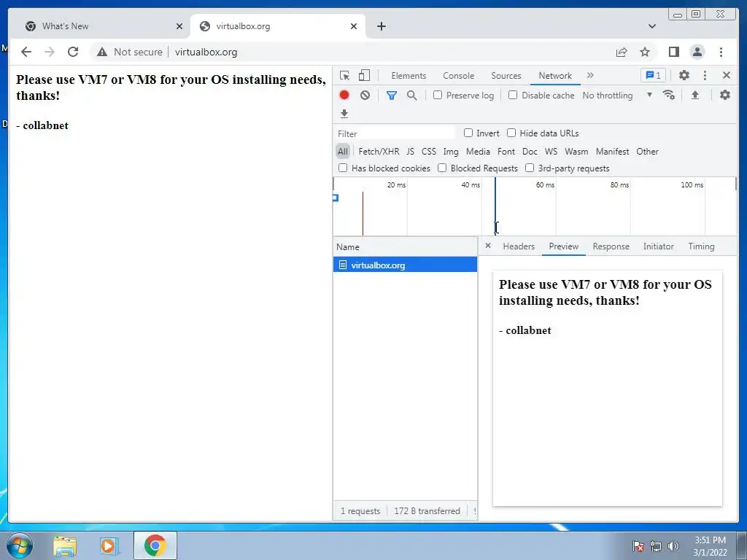Enable Disable cache checkbox
Image resolution: width=747 pixels, height=560 pixels.
tap(513, 96)
